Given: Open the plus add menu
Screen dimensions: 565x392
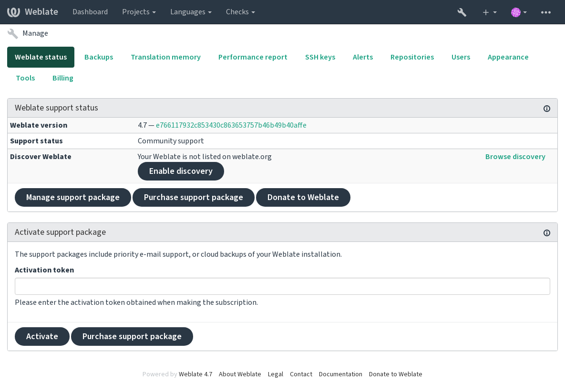Looking at the screenshot, I should coord(489,12).
